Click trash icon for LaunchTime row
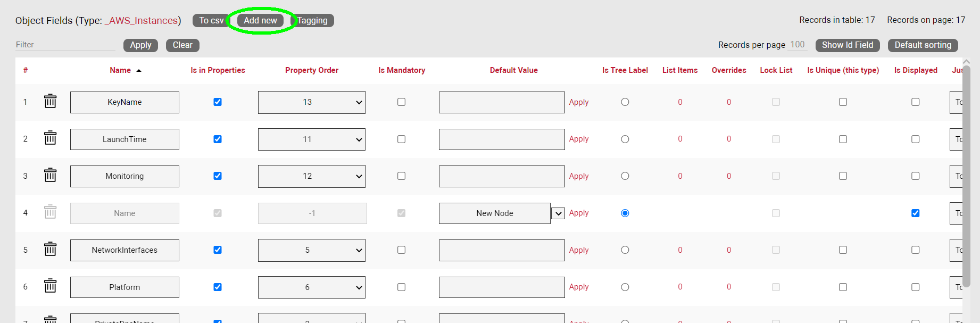Viewport: 980px width, 323px height. 50,138
